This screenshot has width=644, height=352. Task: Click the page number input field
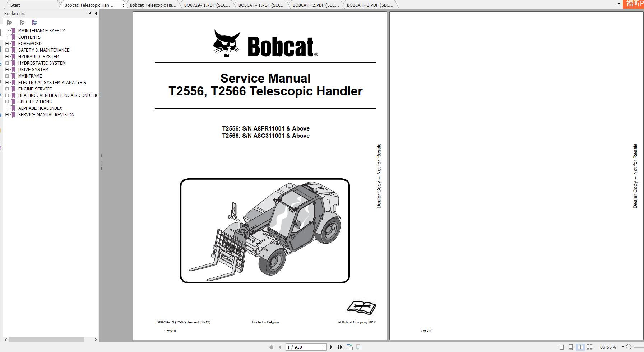pos(304,347)
